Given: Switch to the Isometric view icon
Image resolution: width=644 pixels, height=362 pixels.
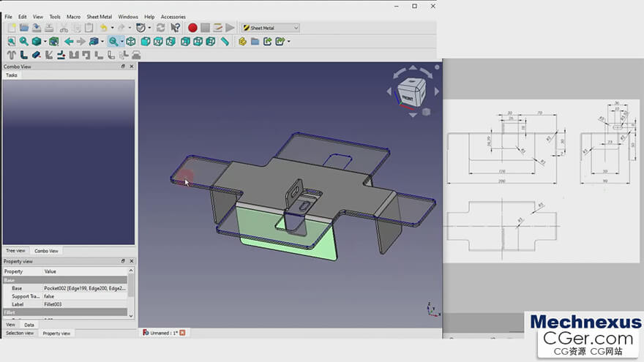Looking at the screenshot, I should pyautogui.click(x=131, y=42).
